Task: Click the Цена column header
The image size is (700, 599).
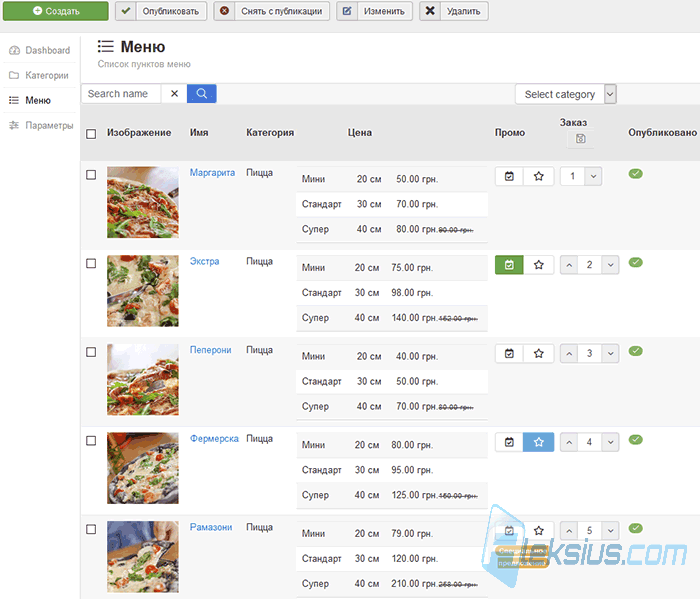Action: [360, 133]
